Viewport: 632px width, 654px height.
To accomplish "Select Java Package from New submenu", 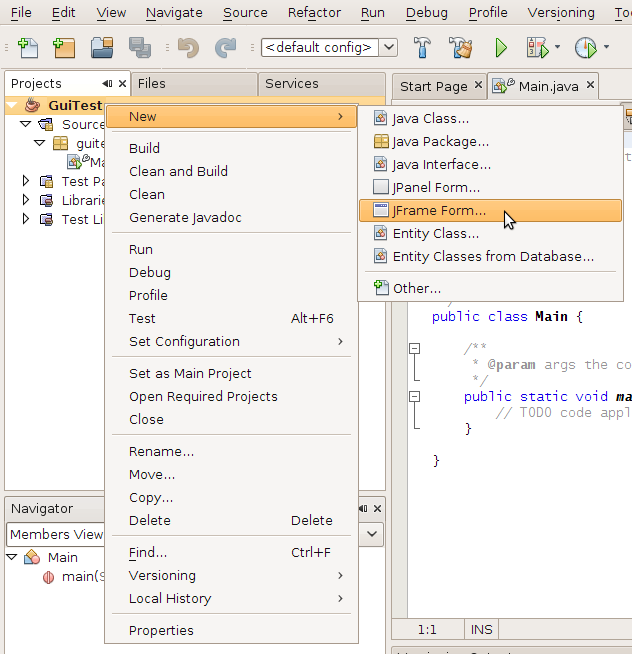I will (491, 141).
